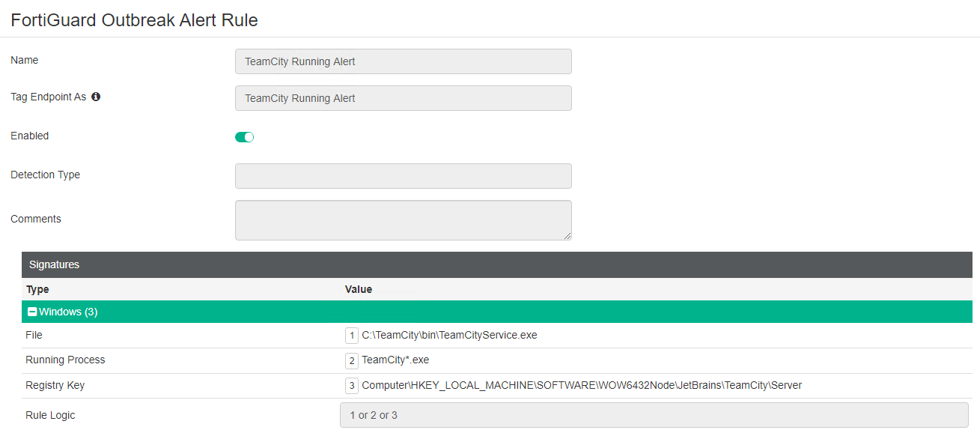Click the Type column header

(x=37, y=289)
